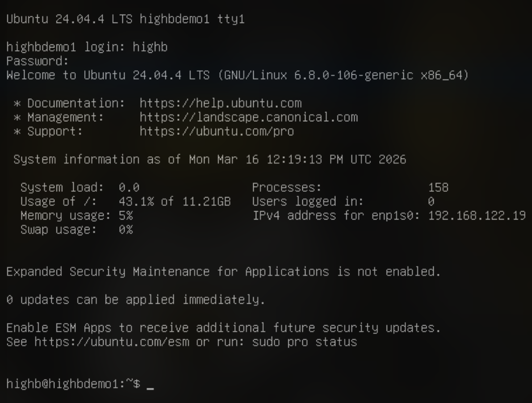
Task: Click the Memory usage 5% value
Action: pyautogui.click(x=126, y=216)
